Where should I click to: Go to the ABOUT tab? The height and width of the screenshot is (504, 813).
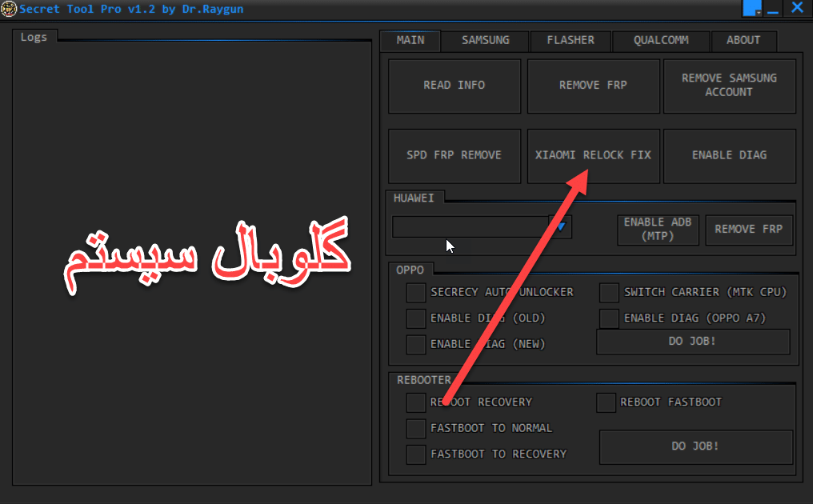click(x=743, y=41)
